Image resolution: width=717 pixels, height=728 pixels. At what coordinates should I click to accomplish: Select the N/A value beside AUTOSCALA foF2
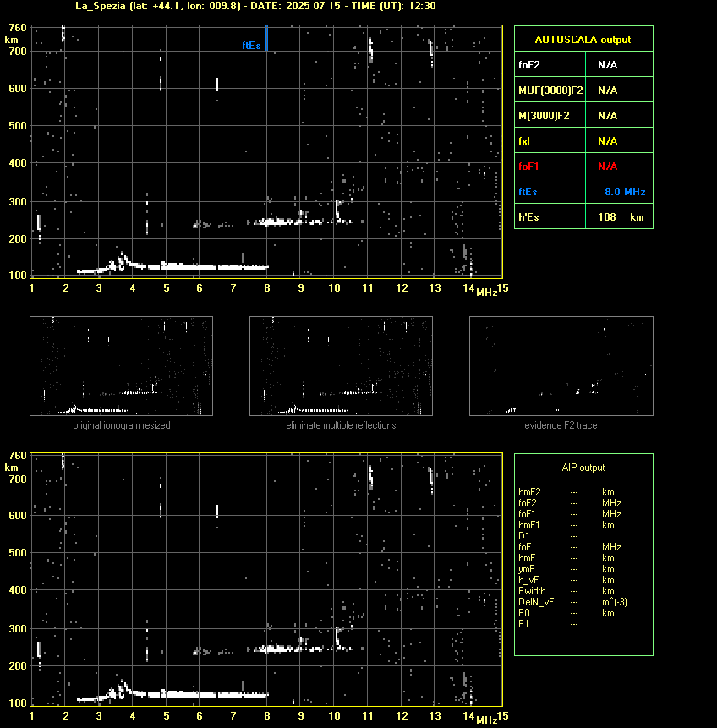pyautogui.click(x=607, y=64)
